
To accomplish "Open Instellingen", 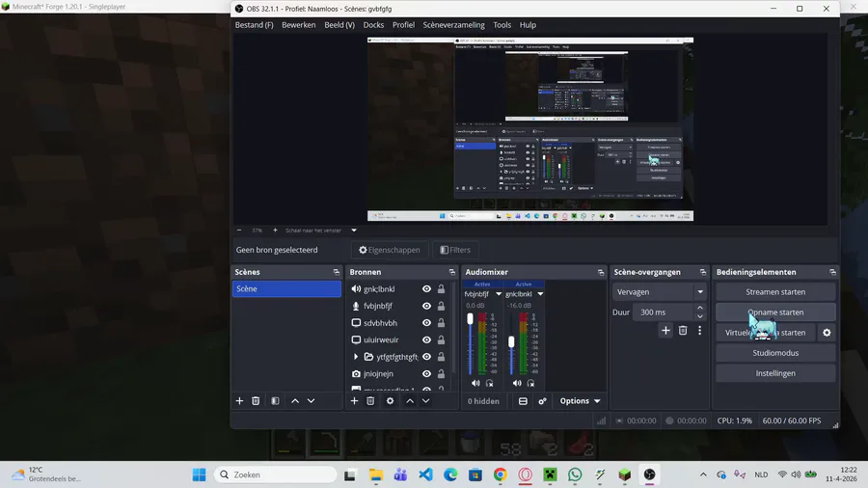I will click(x=775, y=373).
